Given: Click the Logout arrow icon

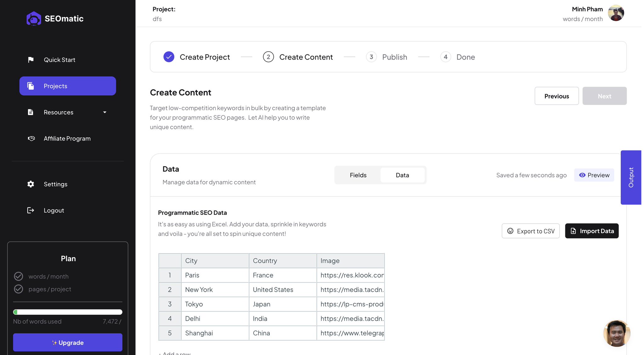Looking at the screenshot, I should tap(31, 210).
